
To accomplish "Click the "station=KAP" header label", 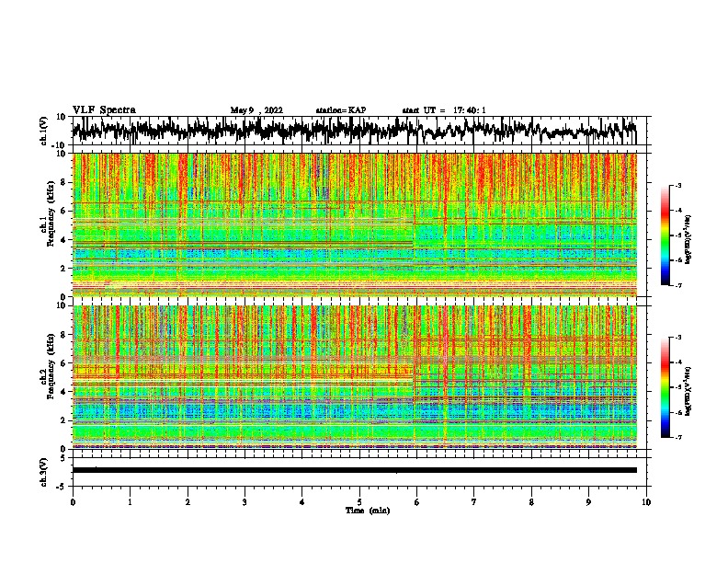I will pyautogui.click(x=341, y=110).
